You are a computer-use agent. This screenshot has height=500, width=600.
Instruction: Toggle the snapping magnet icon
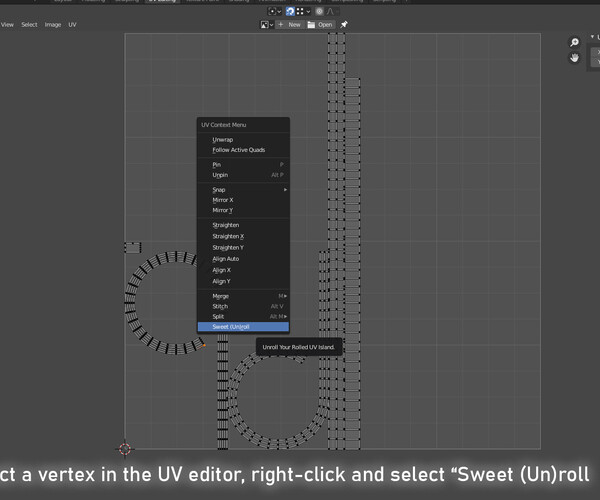point(290,11)
